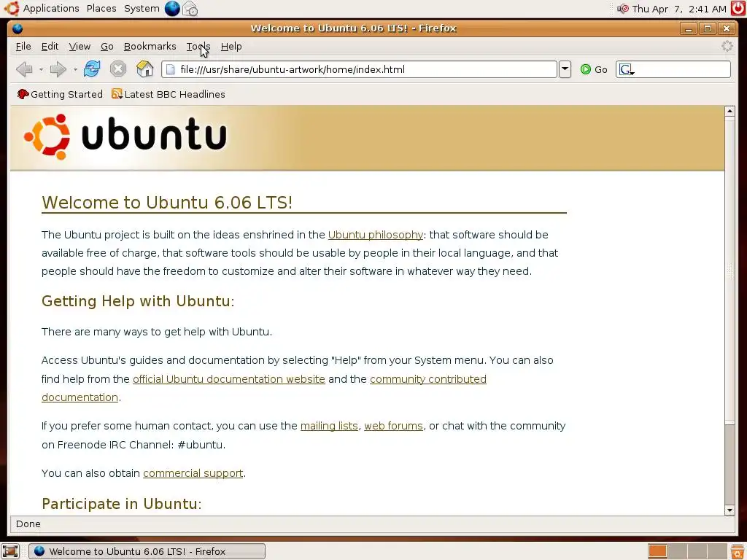Open the File menu

23,46
